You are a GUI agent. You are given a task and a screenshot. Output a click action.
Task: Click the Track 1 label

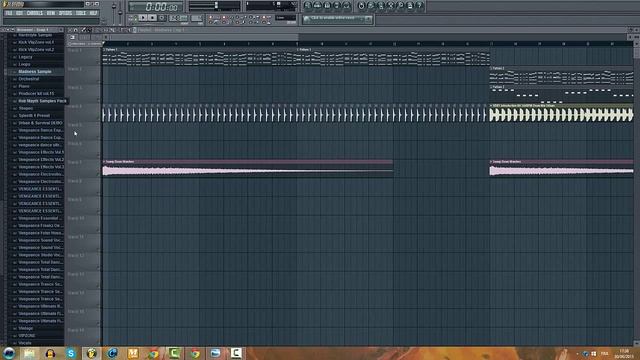(x=75, y=50)
